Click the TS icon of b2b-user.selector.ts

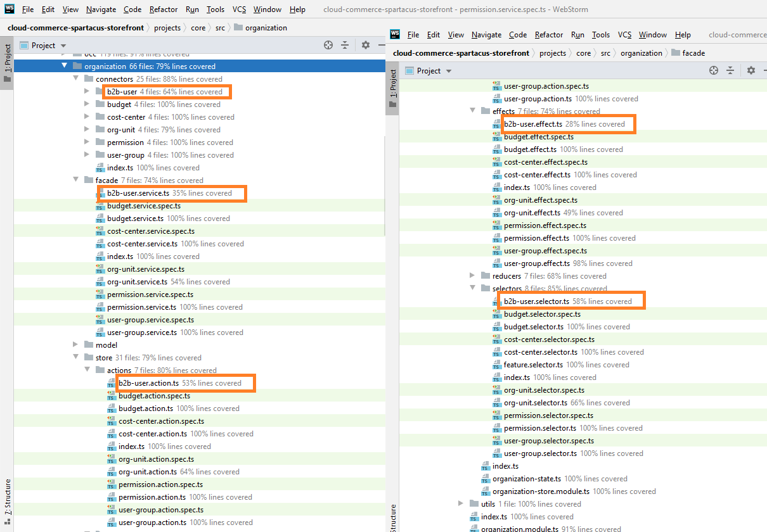pos(497,301)
